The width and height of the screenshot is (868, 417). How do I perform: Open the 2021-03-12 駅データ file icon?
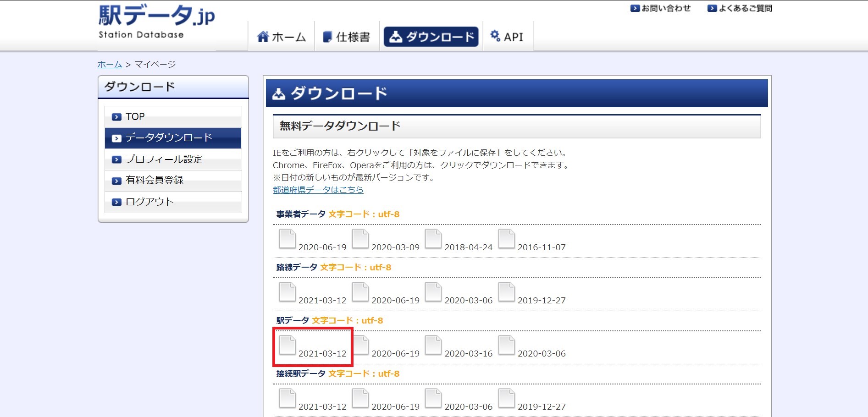point(287,346)
